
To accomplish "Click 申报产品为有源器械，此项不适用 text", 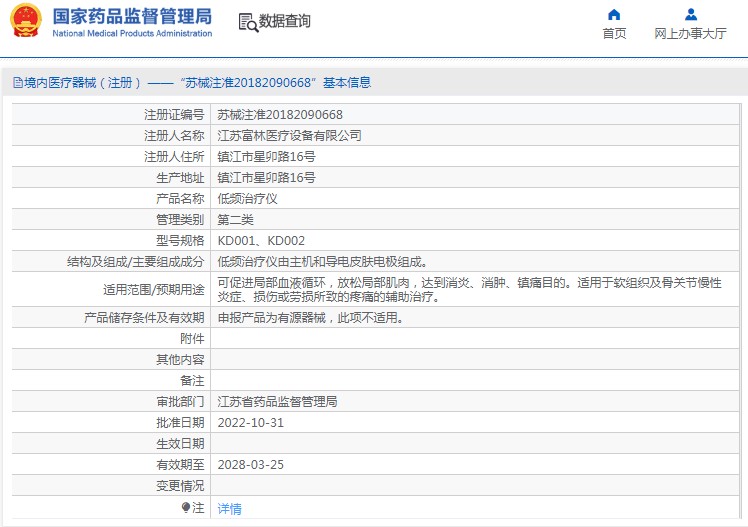I will [x=311, y=318].
